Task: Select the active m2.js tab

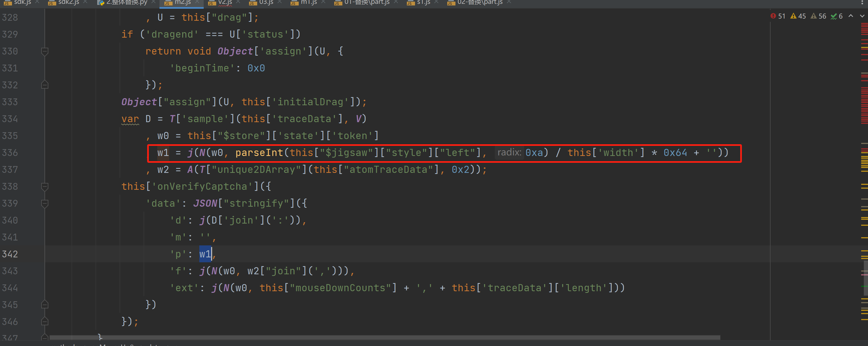Action: (183, 2)
